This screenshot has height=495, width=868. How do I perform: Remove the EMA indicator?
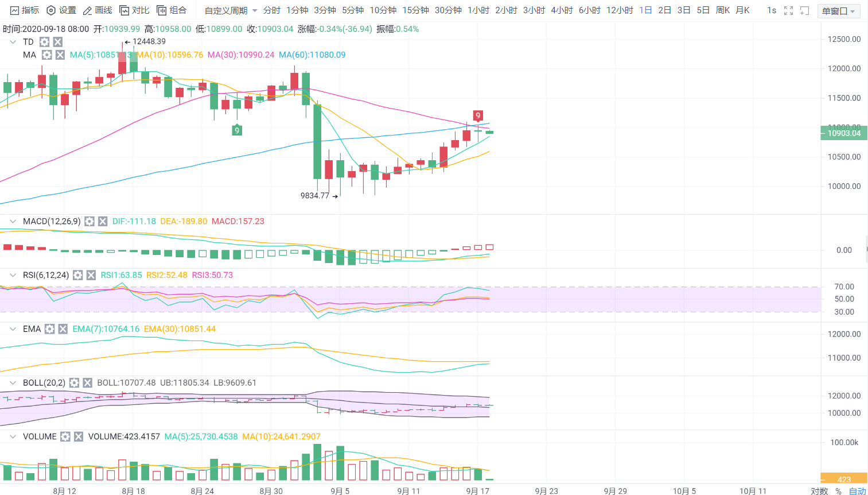(63, 329)
